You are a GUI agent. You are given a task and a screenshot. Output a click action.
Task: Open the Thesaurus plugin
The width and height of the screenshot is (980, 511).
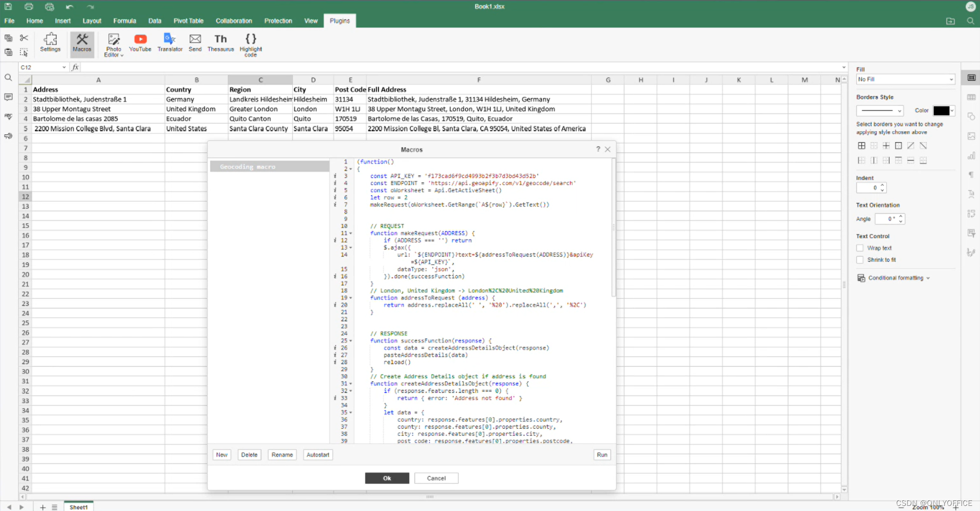[220, 43]
